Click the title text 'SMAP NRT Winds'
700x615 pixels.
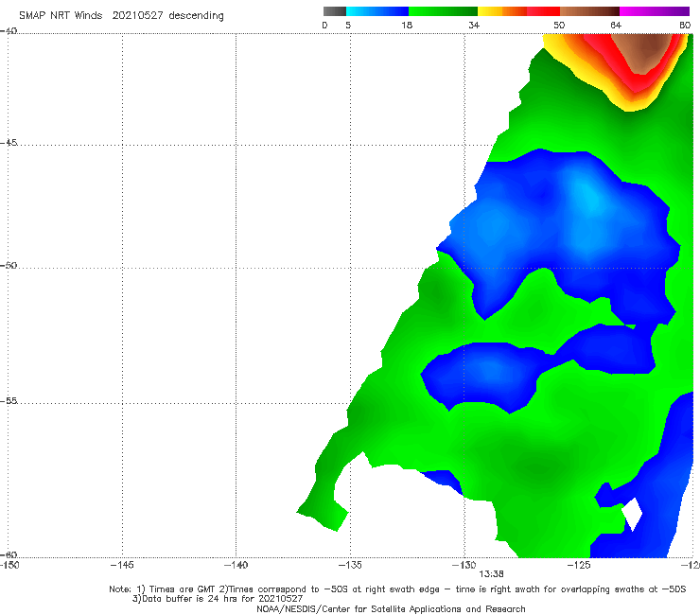tap(61, 15)
